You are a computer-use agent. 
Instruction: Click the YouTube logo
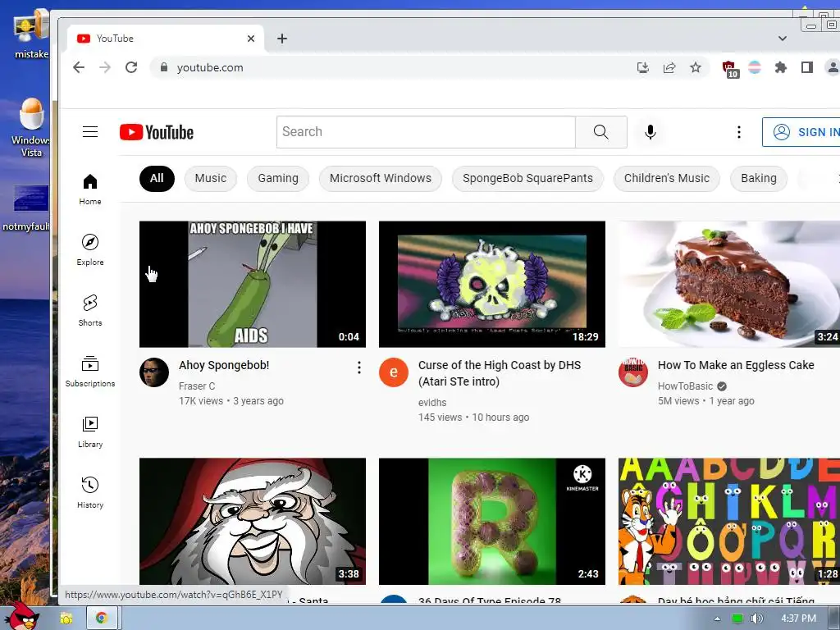157,132
